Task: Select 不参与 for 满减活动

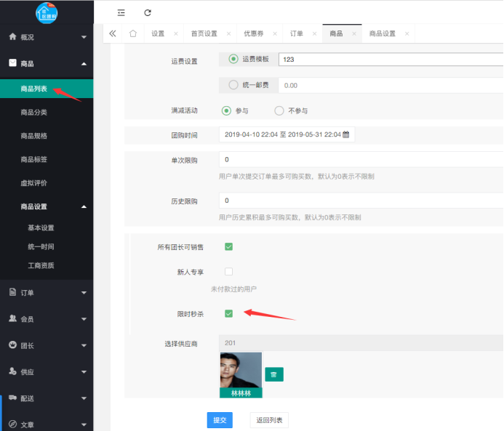Action: (x=279, y=110)
